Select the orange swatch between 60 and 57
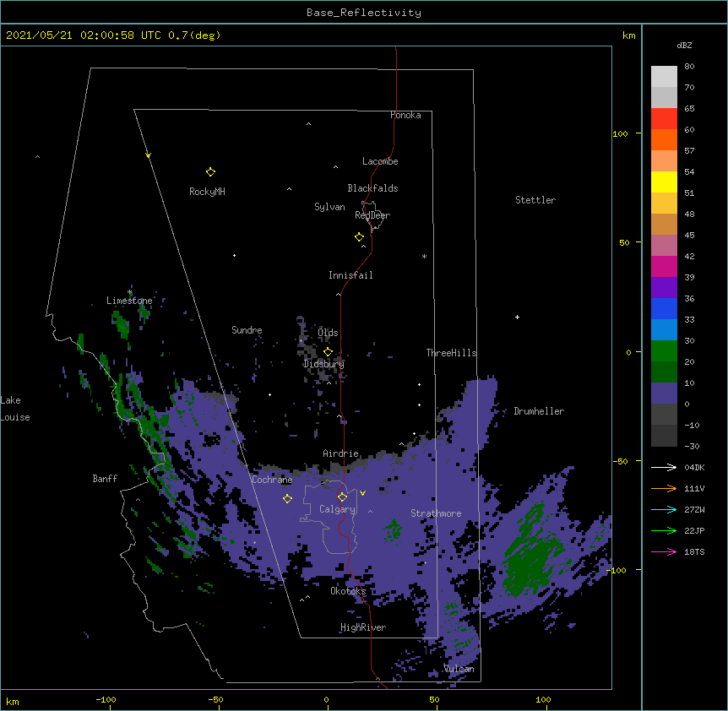Screen dimensions: 728x711 click(664, 139)
